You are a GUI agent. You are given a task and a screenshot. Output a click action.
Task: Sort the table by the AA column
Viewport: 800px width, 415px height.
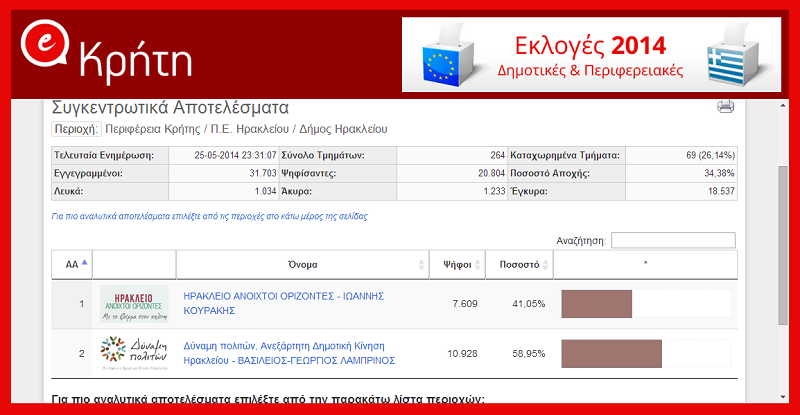point(77,264)
